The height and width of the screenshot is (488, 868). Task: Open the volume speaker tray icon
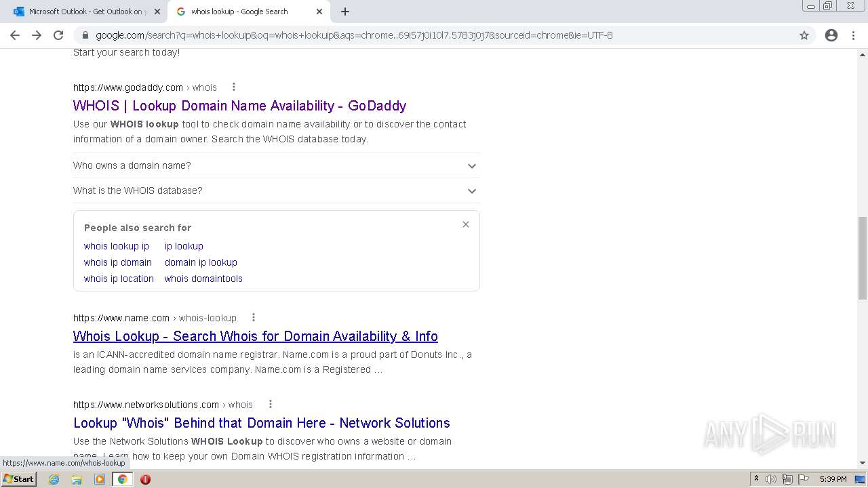pos(771,479)
